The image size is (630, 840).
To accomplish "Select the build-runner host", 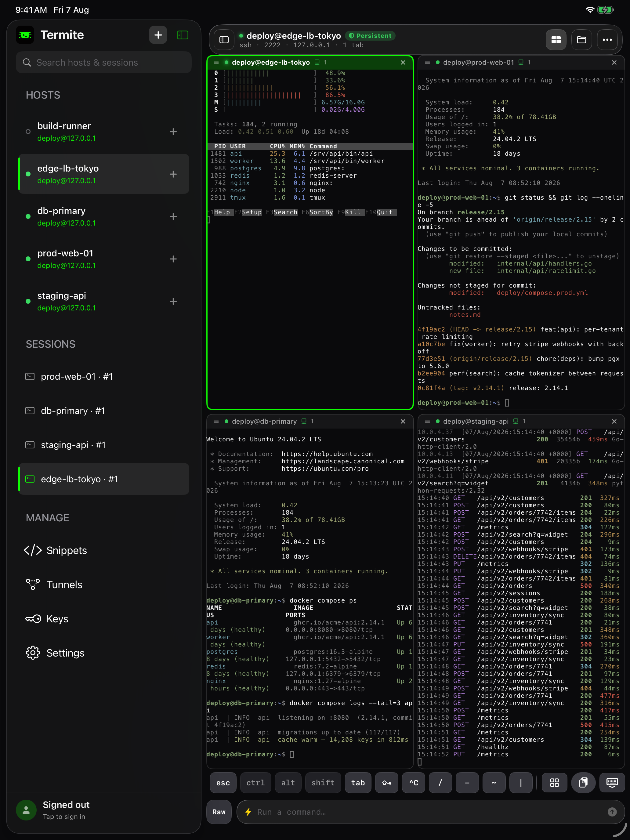I will [104, 132].
